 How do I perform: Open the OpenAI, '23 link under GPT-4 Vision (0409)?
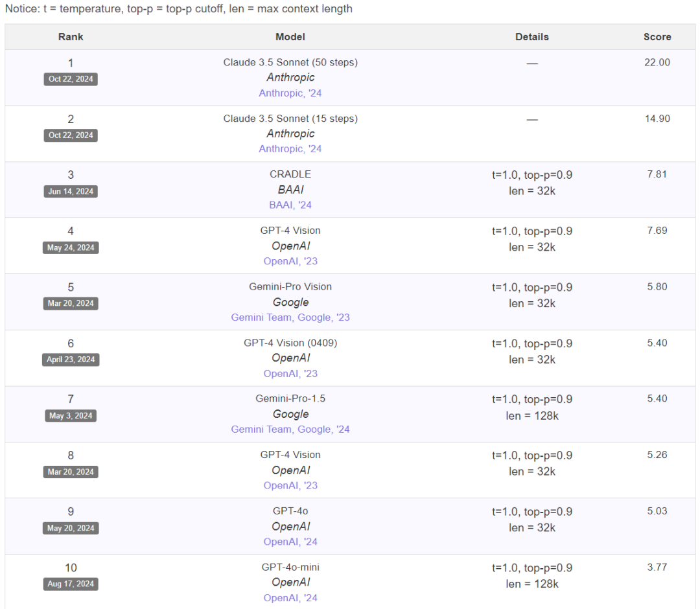pos(290,373)
